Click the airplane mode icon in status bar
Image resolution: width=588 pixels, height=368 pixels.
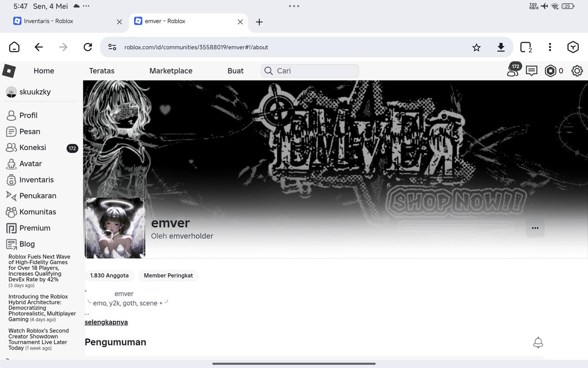(x=544, y=6)
